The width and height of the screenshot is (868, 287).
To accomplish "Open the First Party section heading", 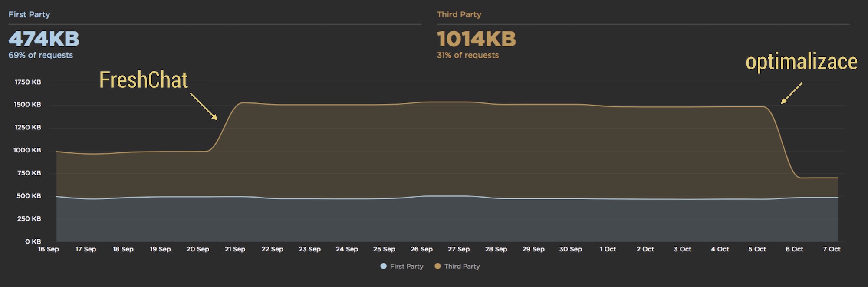I will point(29,14).
